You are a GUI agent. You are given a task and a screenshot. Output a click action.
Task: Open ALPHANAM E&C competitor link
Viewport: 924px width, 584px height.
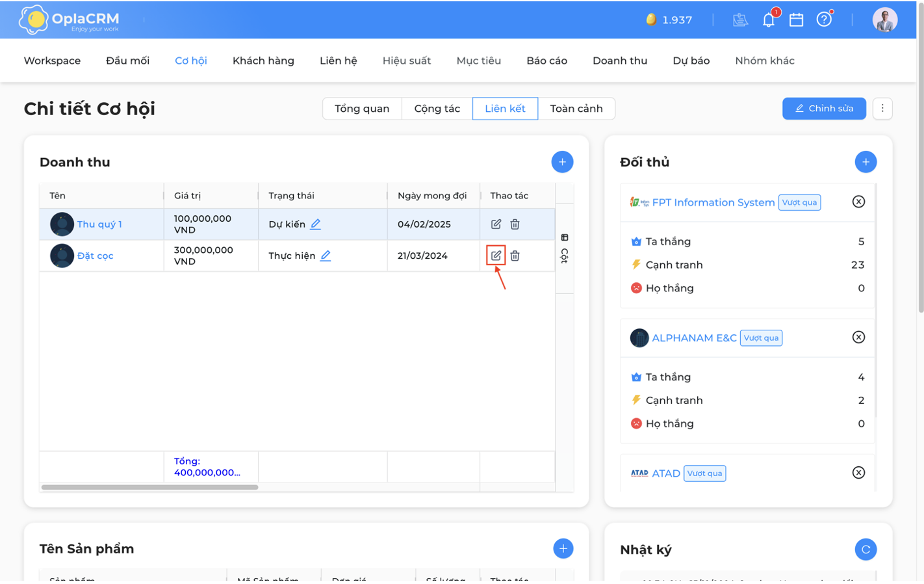click(x=694, y=338)
